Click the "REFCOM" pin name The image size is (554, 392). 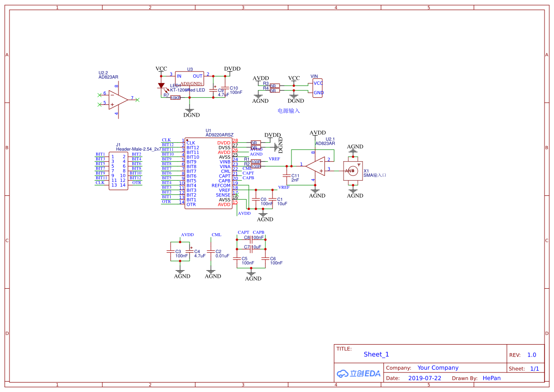pyautogui.click(x=221, y=186)
